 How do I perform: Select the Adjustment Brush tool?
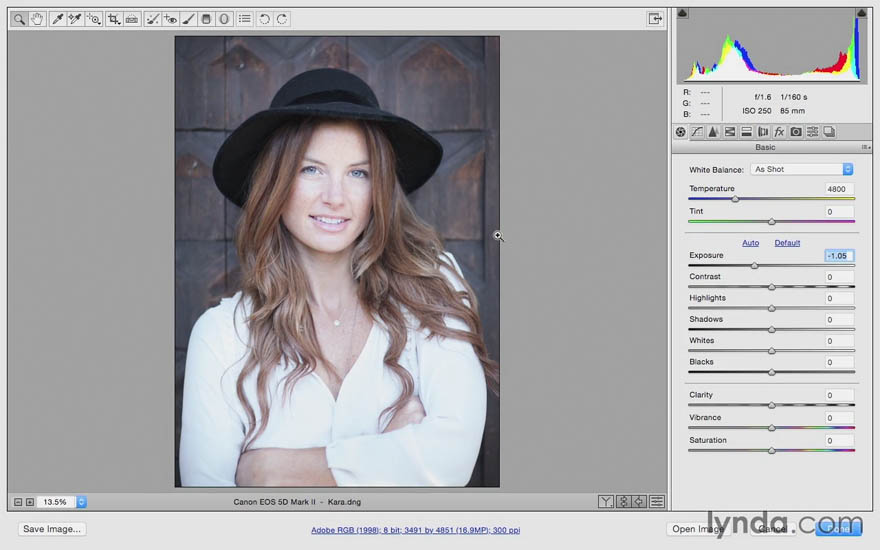point(188,20)
